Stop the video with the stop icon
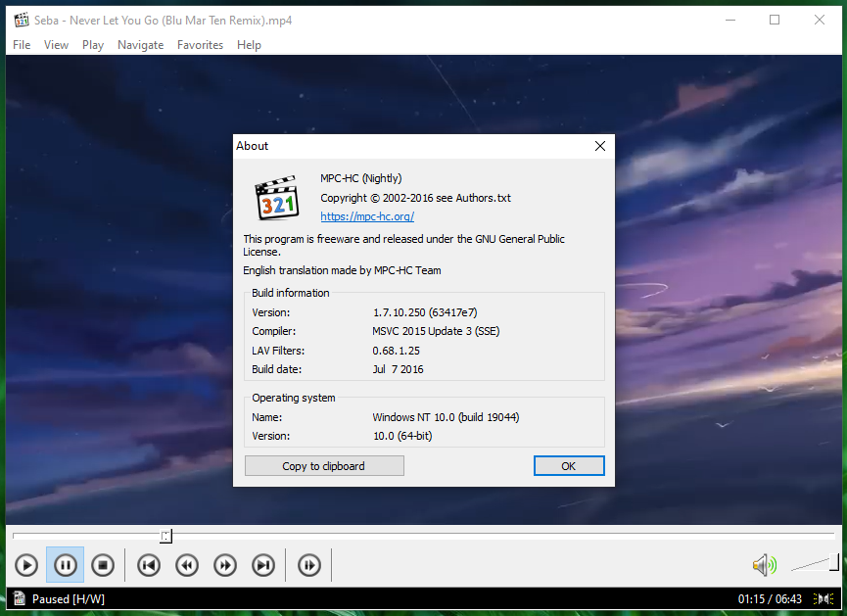The height and width of the screenshot is (616, 847). (x=103, y=565)
